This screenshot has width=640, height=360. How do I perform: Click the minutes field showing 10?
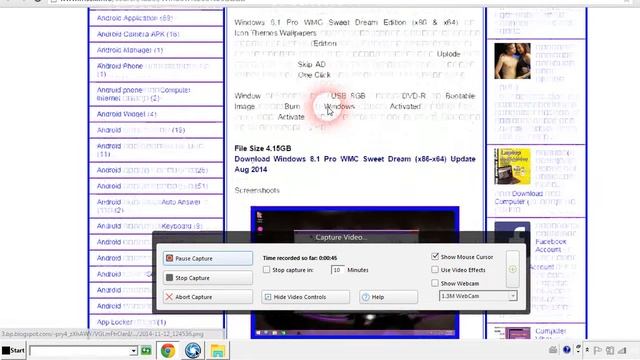pyautogui.click(x=337, y=270)
